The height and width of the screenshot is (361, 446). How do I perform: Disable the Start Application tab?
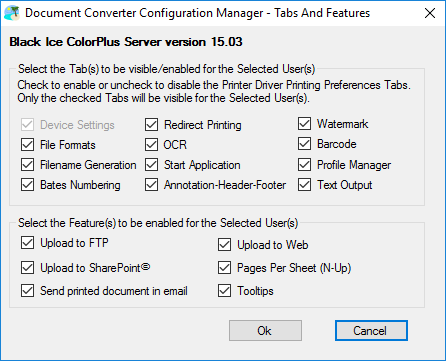152,165
